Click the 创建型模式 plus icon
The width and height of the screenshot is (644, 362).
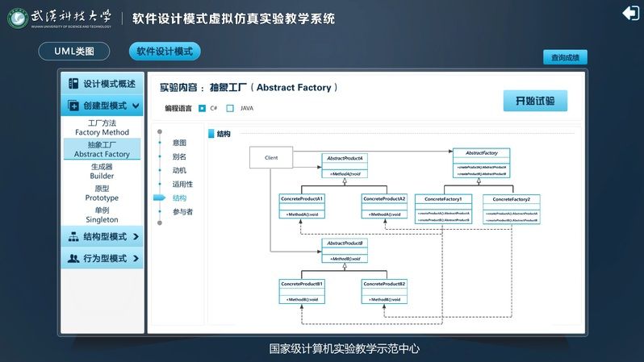[73, 106]
